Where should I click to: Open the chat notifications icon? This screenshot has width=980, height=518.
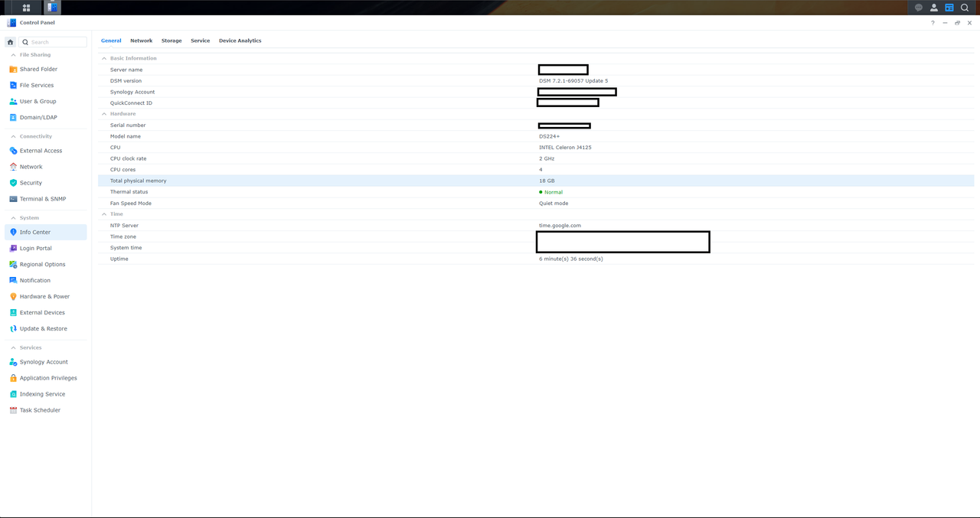919,8
